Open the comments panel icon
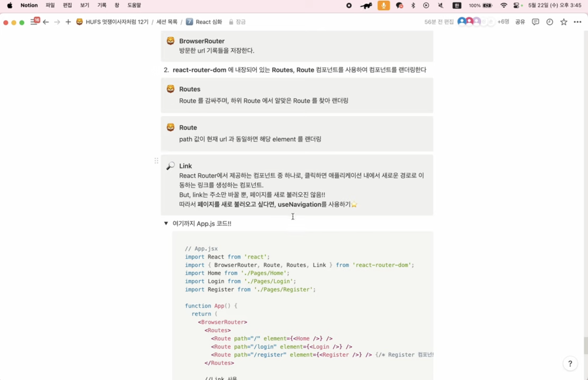The height and width of the screenshot is (380, 588). pos(535,22)
